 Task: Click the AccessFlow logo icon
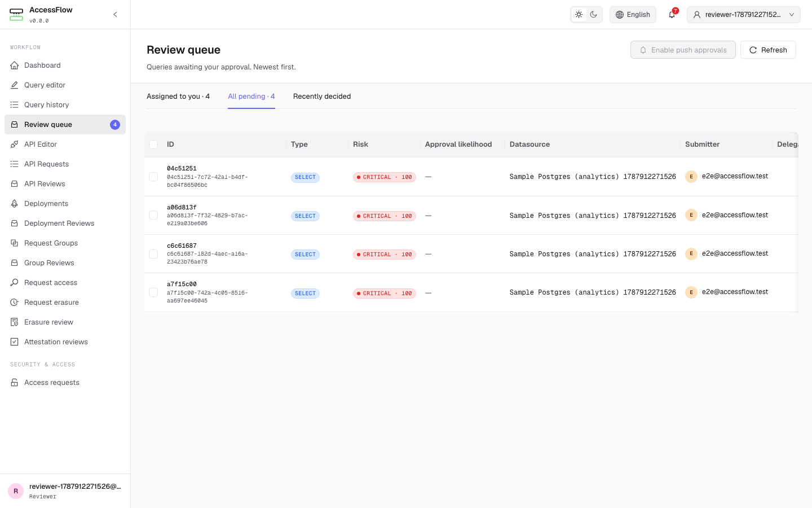(x=16, y=15)
